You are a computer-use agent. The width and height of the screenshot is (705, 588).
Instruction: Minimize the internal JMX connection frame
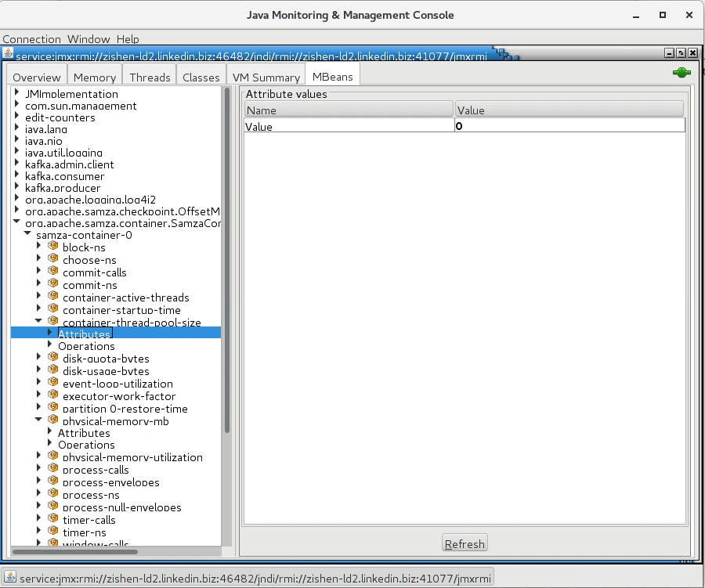click(x=669, y=53)
